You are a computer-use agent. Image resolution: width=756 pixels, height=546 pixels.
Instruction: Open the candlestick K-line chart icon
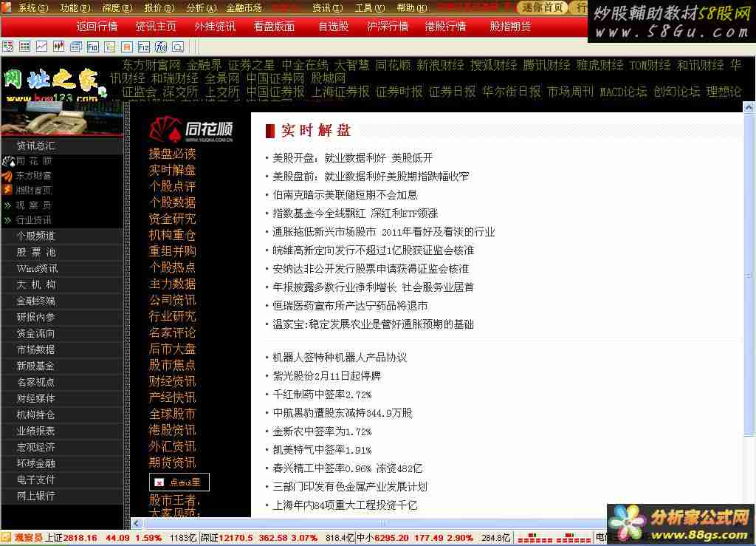point(59,47)
